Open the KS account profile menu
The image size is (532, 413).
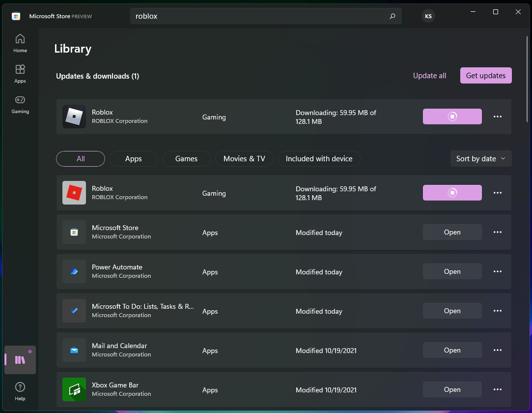tap(428, 16)
